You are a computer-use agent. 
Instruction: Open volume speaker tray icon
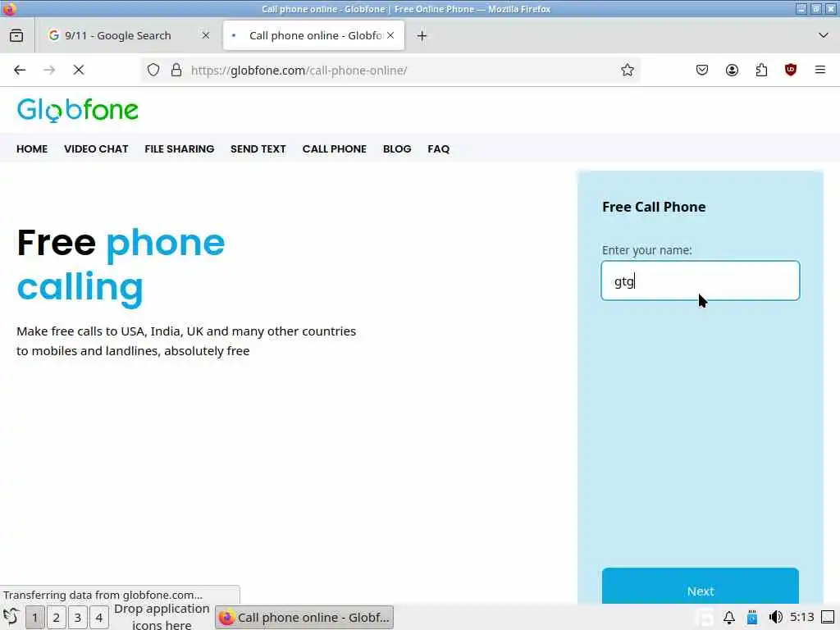(x=775, y=617)
